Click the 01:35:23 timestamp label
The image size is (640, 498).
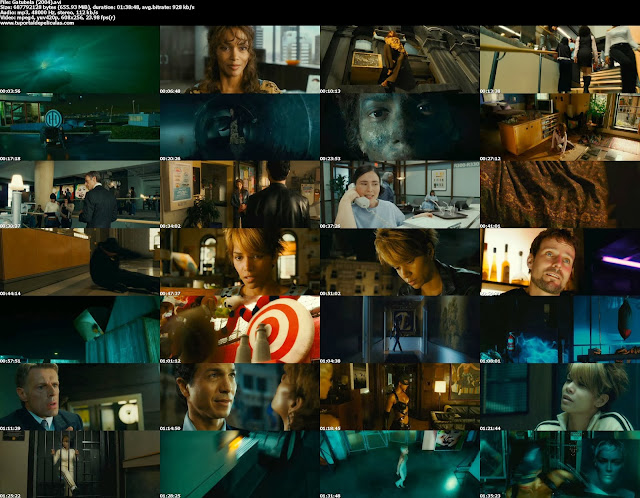[490, 496]
